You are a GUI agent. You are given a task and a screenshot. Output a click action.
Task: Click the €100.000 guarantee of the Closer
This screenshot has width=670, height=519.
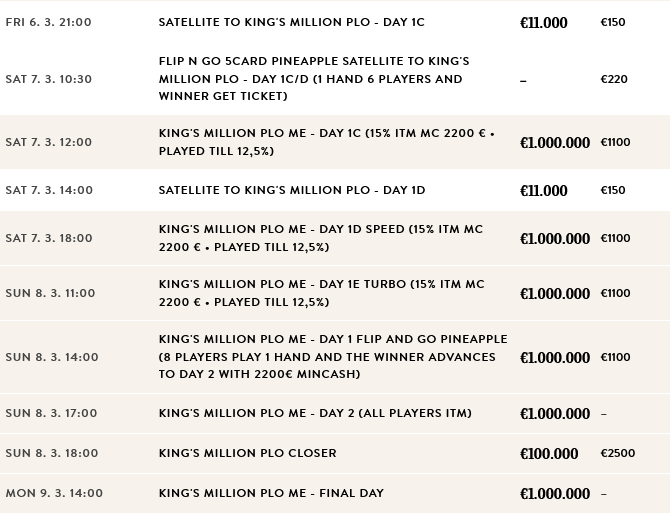click(x=549, y=454)
